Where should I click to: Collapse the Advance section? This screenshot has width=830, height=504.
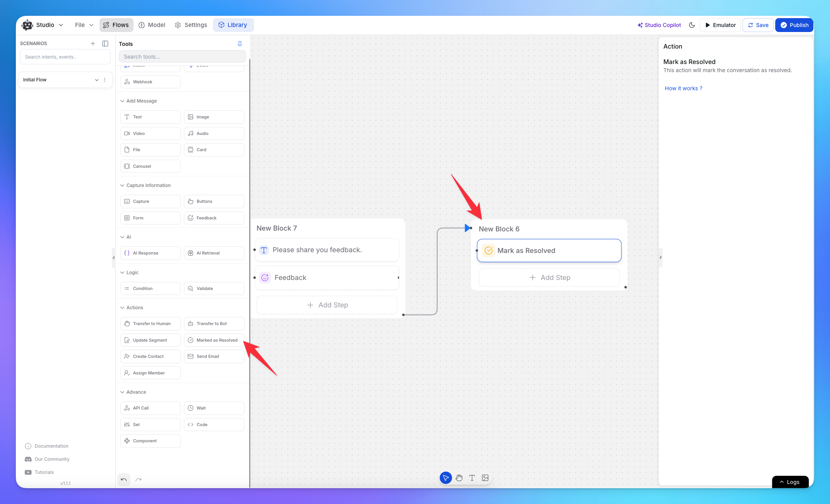pyautogui.click(x=122, y=392)
